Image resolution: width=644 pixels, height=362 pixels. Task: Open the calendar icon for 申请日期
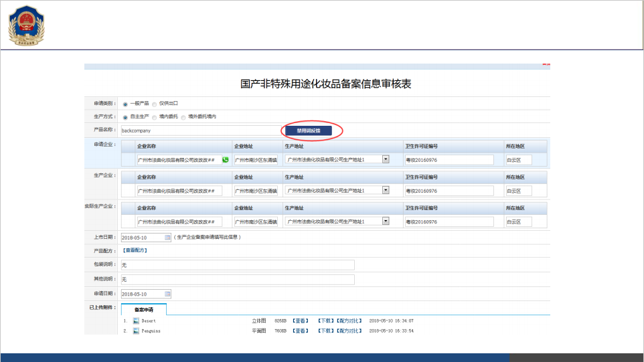(167, 294)
